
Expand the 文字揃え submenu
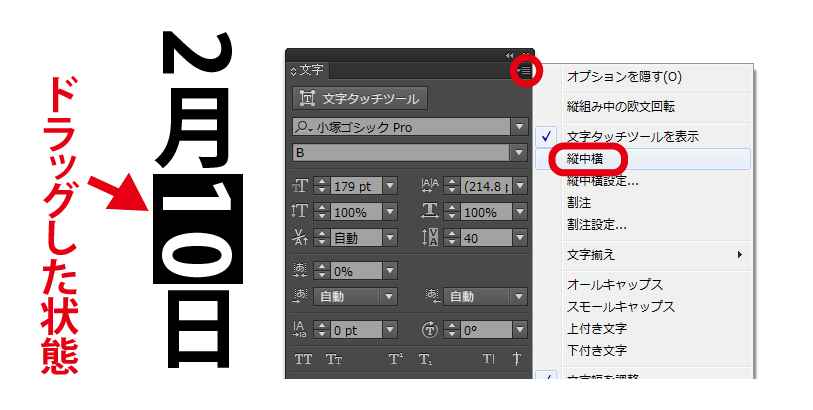click(643, 255)
